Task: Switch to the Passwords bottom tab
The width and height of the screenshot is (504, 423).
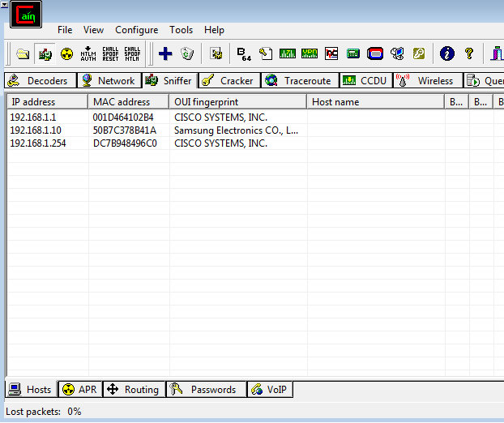Action: click(x=207, y=389)
